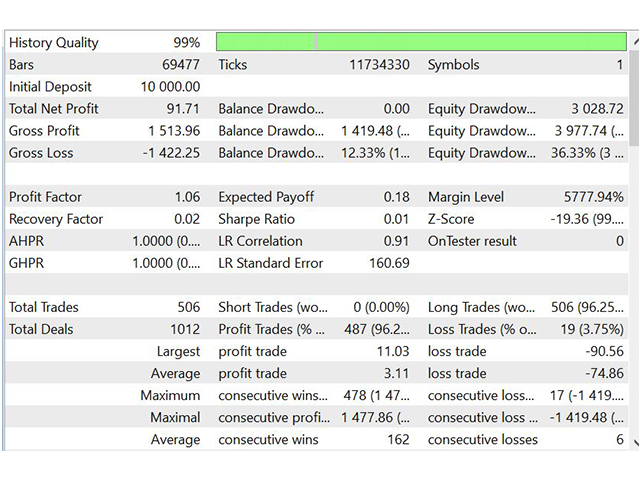The width and height of the screenshot is (640, 480).
Task: Select the Expected Payoff label
Action: tap(268, 197)
